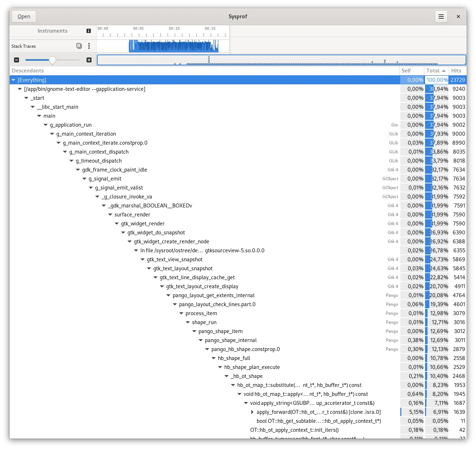Screen dimensions: 476x449
Task: Collapse the gtk_text_view_snapshot node
Action: (x=143, y=259)
